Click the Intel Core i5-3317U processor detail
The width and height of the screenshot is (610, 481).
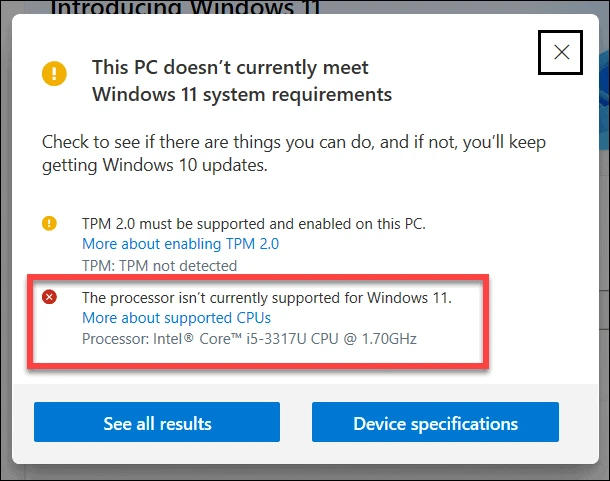(x=249, y=339)
